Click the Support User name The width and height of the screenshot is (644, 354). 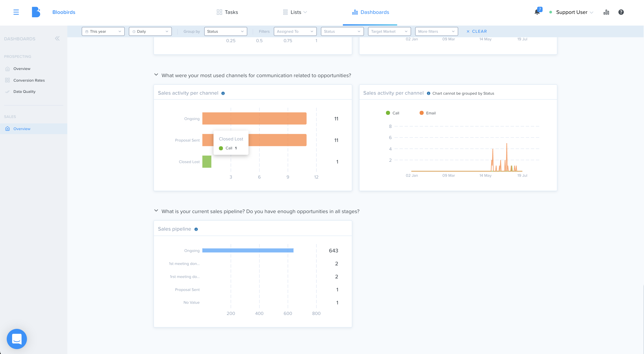tap(572, 12)
